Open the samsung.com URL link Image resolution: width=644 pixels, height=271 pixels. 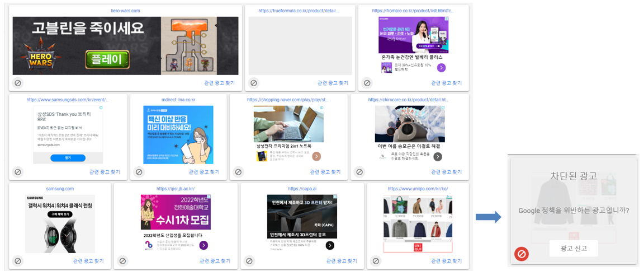pos(60,189)
